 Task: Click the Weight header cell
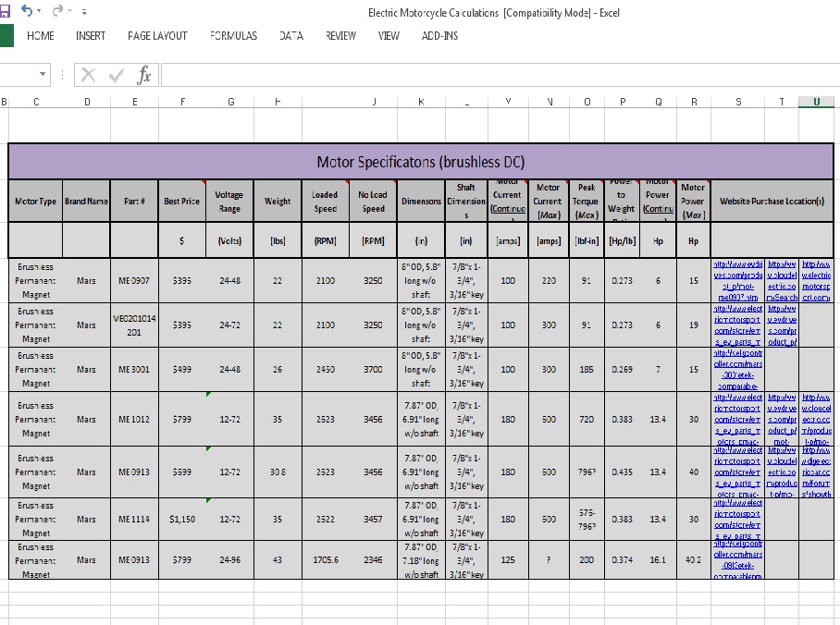(278, 202)
